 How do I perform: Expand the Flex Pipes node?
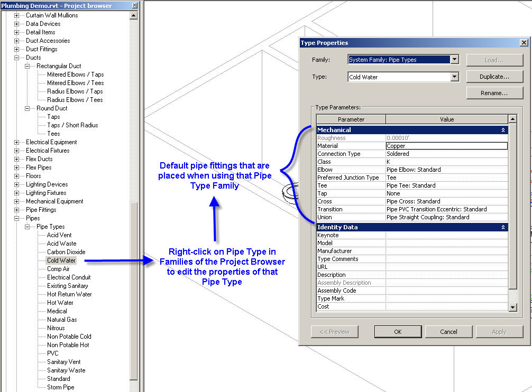point(16,167)
